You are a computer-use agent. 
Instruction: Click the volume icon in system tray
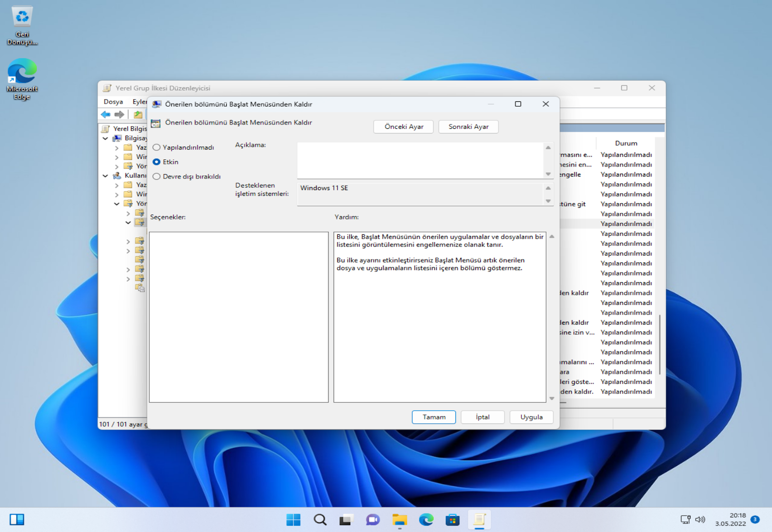click(x=700, y=519)
